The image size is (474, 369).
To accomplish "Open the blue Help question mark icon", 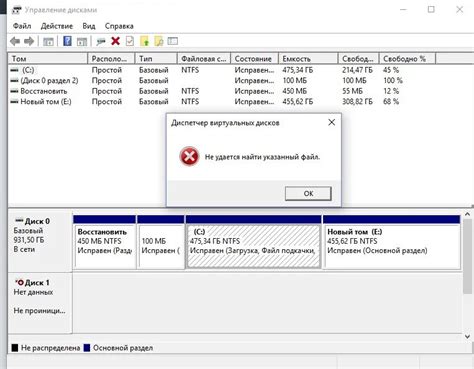I will click(x=67, y=41).
